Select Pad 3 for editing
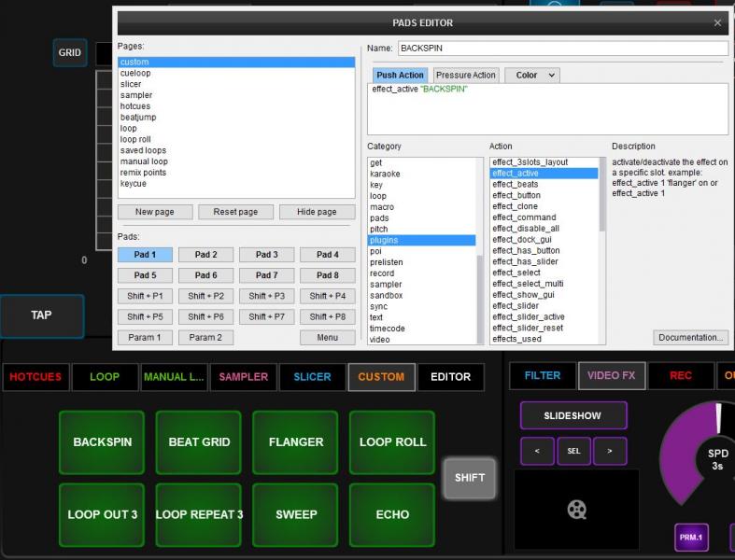The height and width of the screenshot is (560, 735). coord(267,255)
